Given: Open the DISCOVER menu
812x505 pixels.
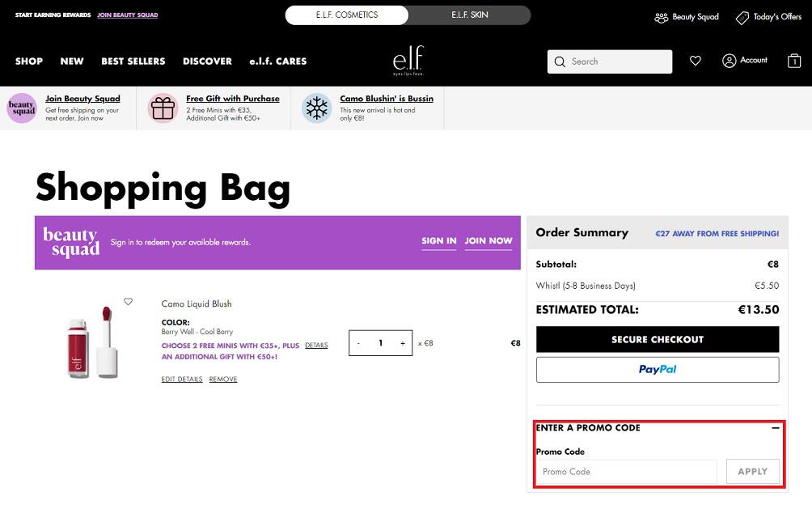Looking at the screenshot, I should [x=207, y=62].
